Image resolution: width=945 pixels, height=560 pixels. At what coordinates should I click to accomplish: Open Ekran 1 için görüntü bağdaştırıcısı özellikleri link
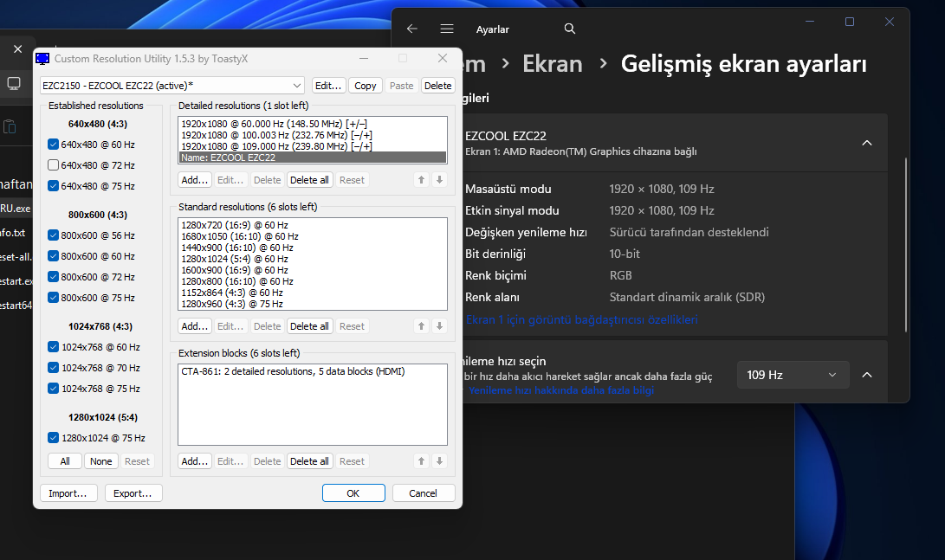pyautogui.click(x=581, y=319)
